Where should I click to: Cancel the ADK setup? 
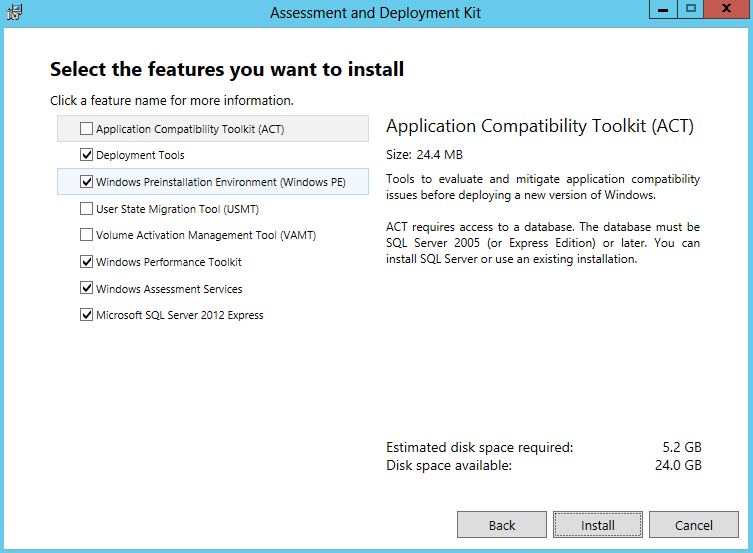[x=693, y=525]
